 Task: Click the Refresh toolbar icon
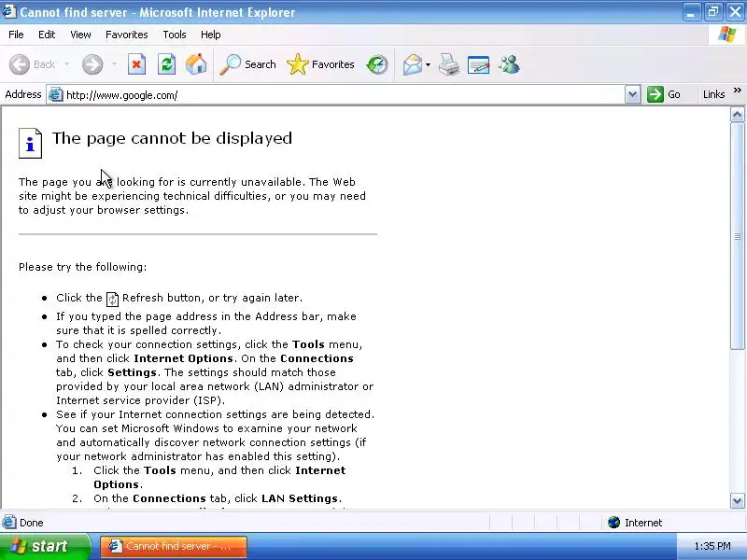pyautogui.click(x=166, y=64)
